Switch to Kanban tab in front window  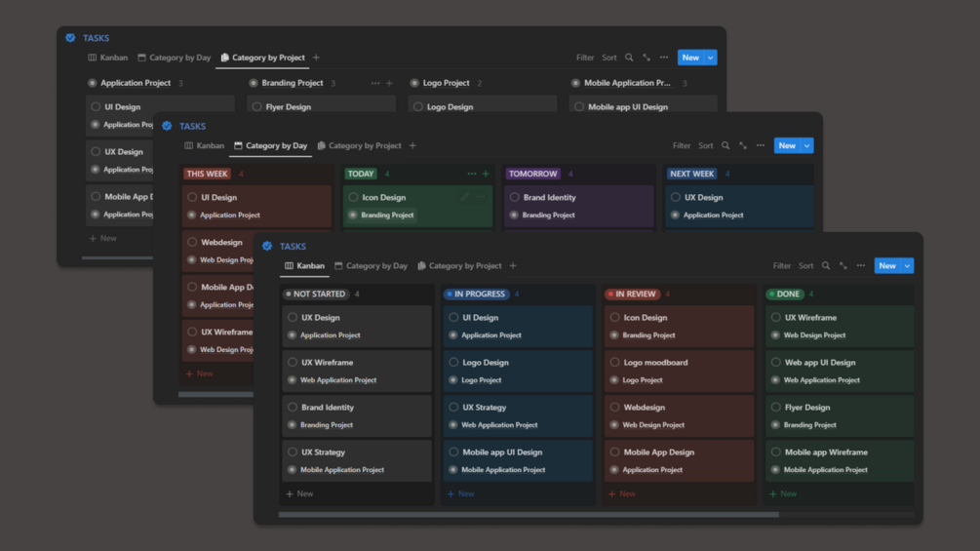pyautogui.click(x=304, y=265)
